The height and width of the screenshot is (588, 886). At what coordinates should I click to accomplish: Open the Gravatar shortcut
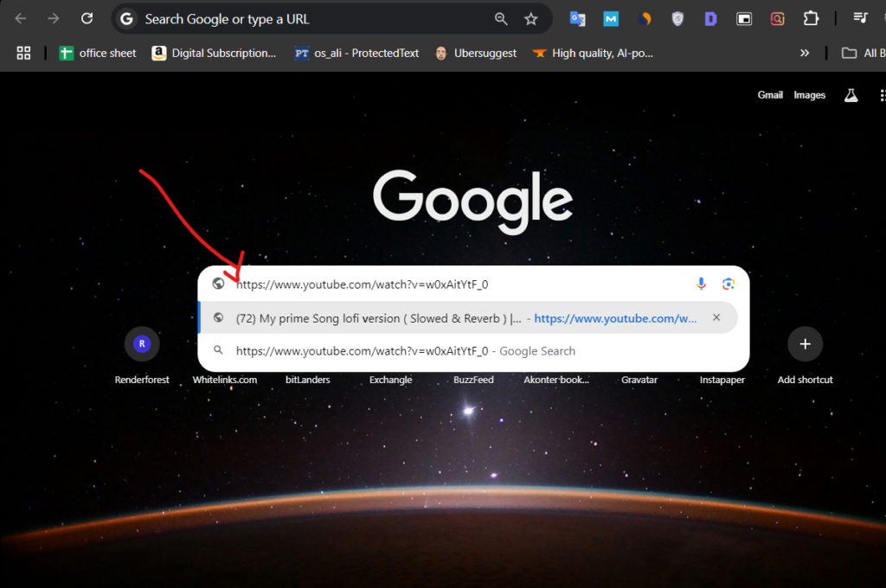(639, 380)
